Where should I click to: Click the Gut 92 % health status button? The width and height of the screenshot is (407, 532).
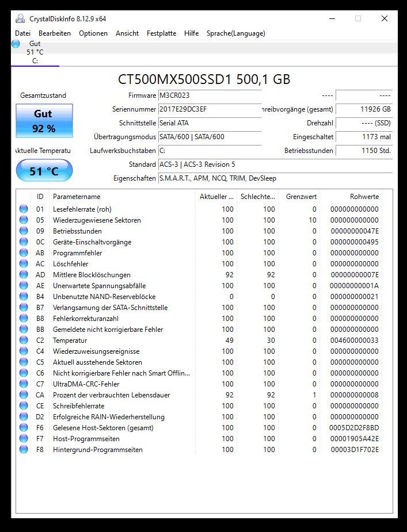[44, 121]
